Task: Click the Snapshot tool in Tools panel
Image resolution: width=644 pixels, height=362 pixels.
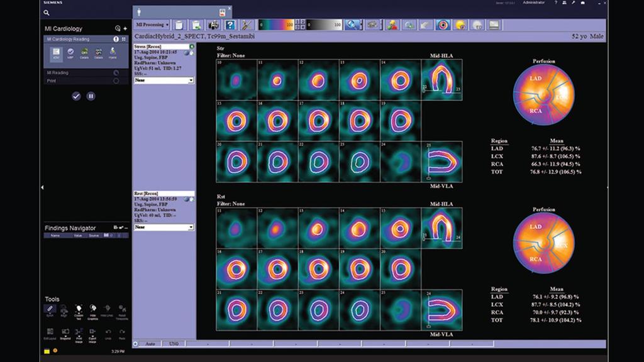Action: coord(65,331)
